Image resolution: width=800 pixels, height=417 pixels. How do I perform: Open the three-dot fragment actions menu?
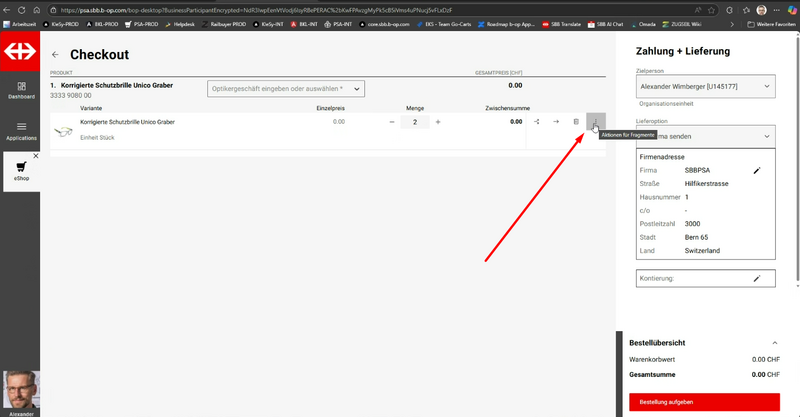[595, 122]
